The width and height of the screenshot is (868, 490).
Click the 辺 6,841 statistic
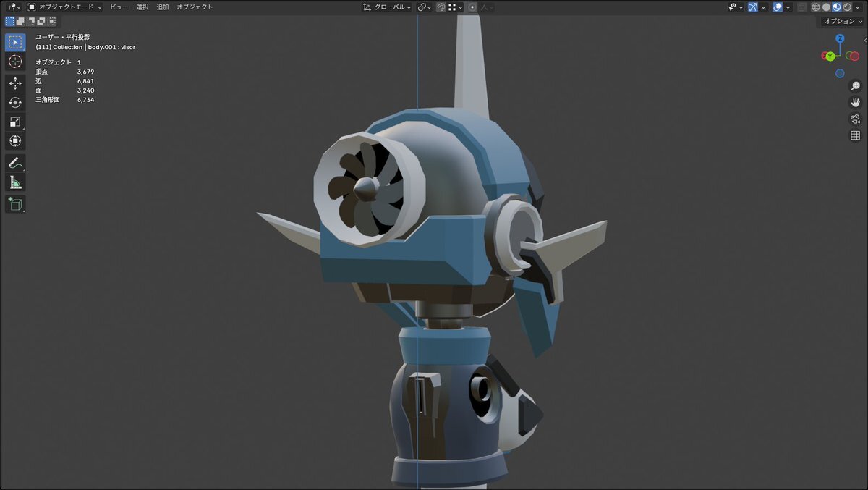click(65, 81)
